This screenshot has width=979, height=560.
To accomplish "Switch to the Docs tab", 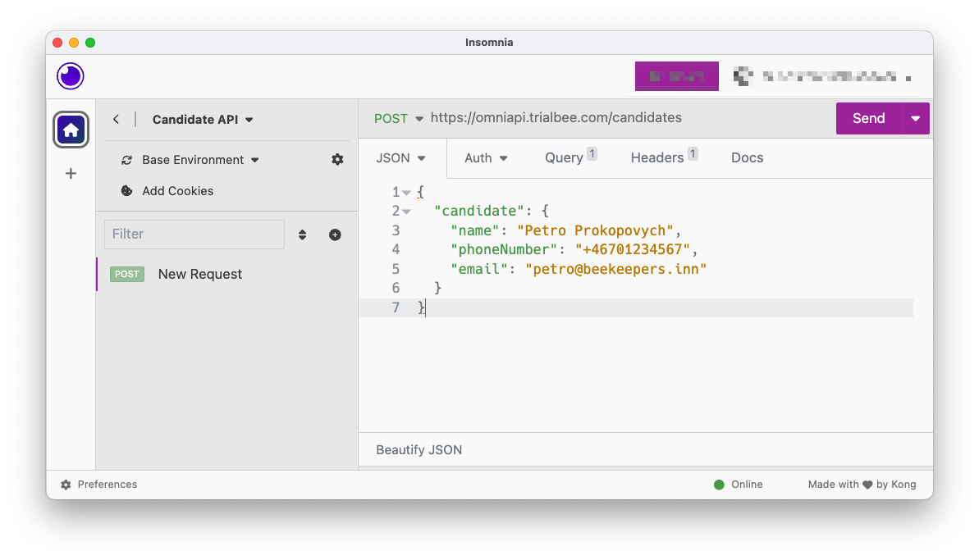I will [x=747, y=157].
